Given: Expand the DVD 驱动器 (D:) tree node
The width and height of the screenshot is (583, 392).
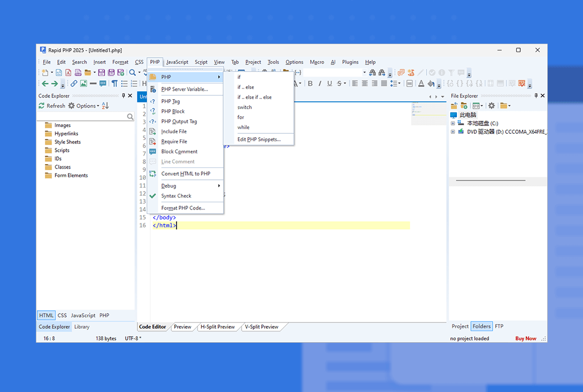Looking at the screenshot, I should pos(452,132).
